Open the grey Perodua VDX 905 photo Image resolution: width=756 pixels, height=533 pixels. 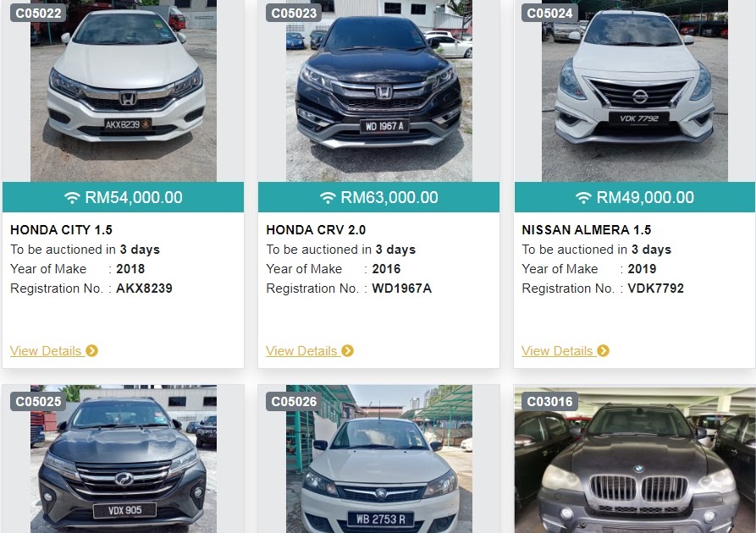click(x=124, y=459)
